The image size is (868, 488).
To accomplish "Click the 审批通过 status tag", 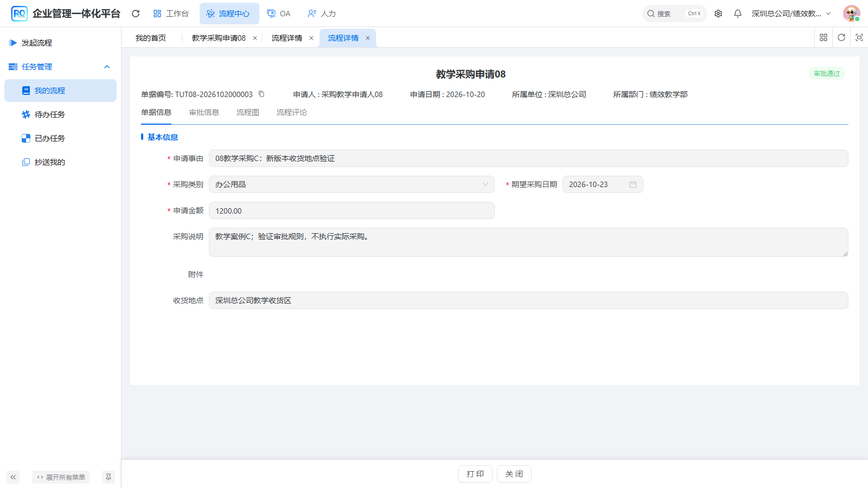I will pos(827,74).
